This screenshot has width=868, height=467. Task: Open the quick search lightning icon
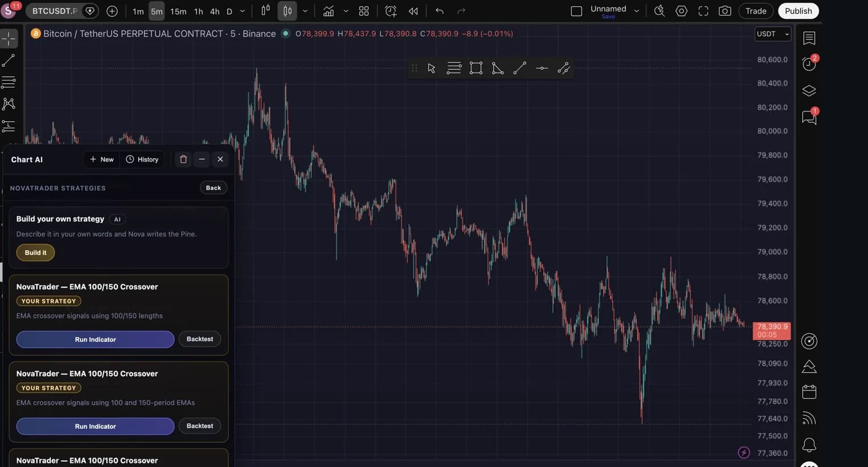click(x=659, y=11)
